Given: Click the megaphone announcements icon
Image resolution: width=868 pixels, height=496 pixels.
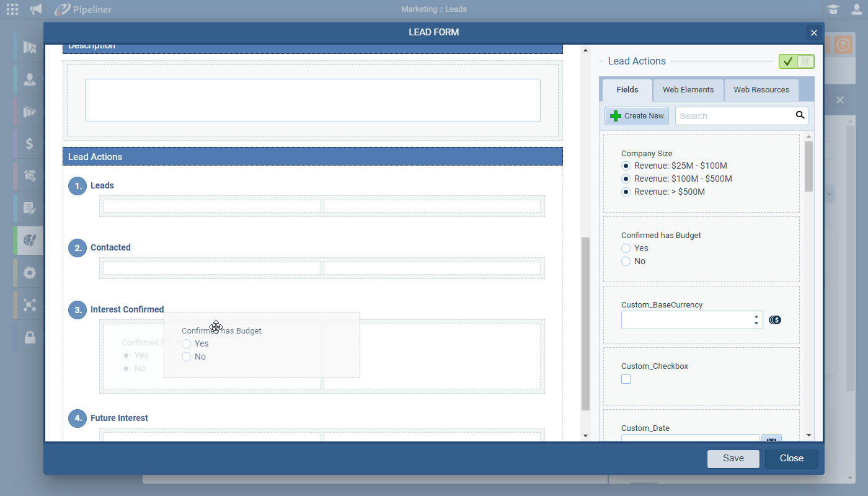Looking at the screenshot, I should coord(36,9).
